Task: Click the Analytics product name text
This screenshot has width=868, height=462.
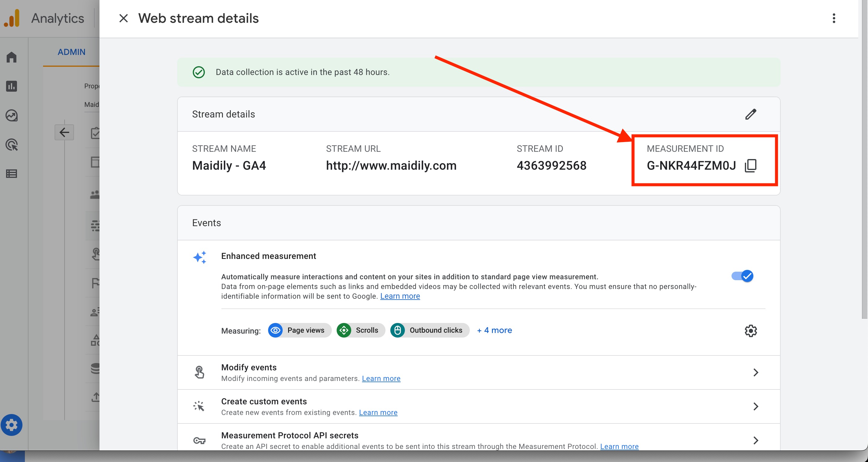Action: click(58, 18)
